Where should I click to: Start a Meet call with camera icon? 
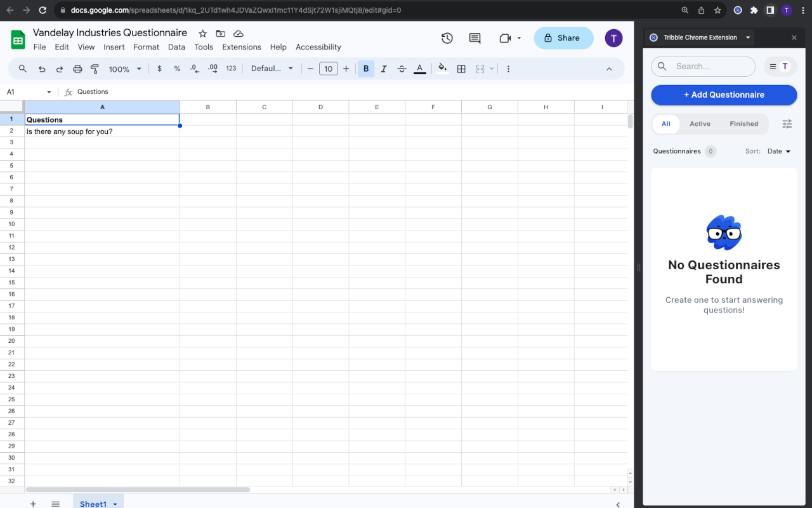click(x=505, y=38)
